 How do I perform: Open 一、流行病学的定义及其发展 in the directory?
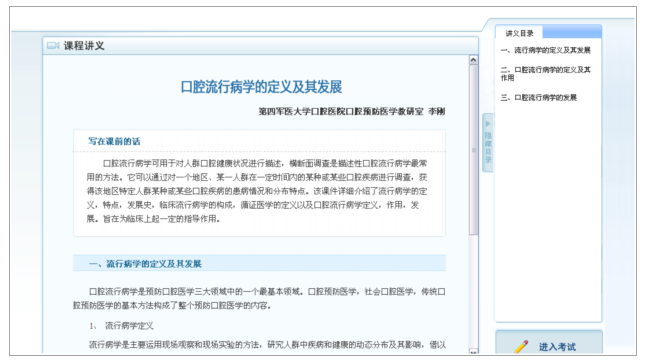(546, 50)
